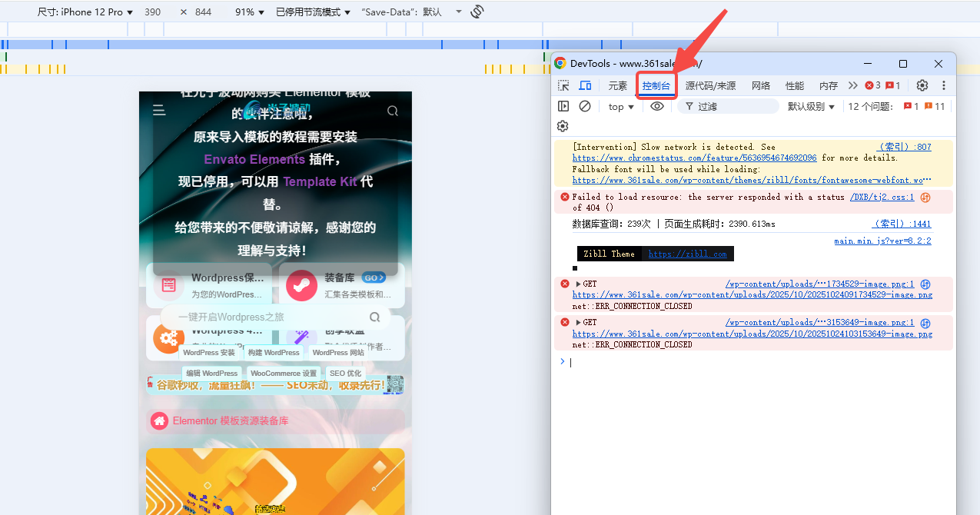Viewport: 980px width, 515px height.
Task: Open the DevTools three-dot customize menu
Action: (x=944, y=85)
